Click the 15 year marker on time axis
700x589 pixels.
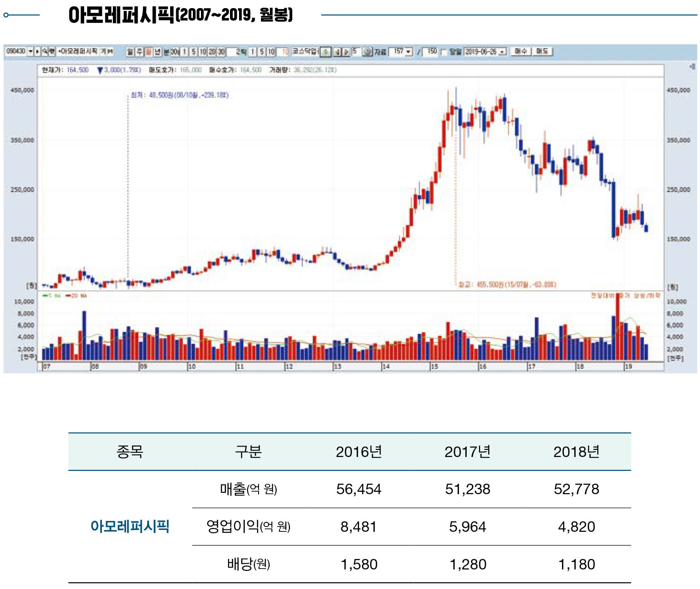(434, 366)
